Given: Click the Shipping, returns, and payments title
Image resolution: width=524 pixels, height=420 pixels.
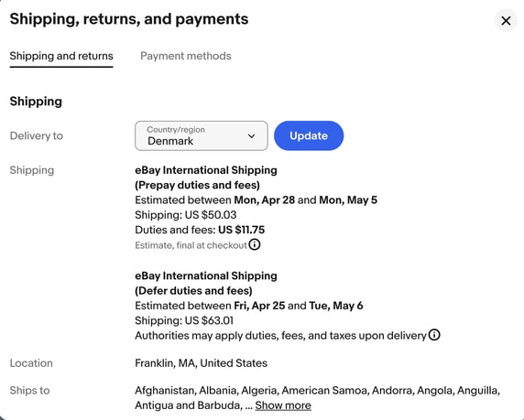Looking at the screenshot, I should coord(129,19).
